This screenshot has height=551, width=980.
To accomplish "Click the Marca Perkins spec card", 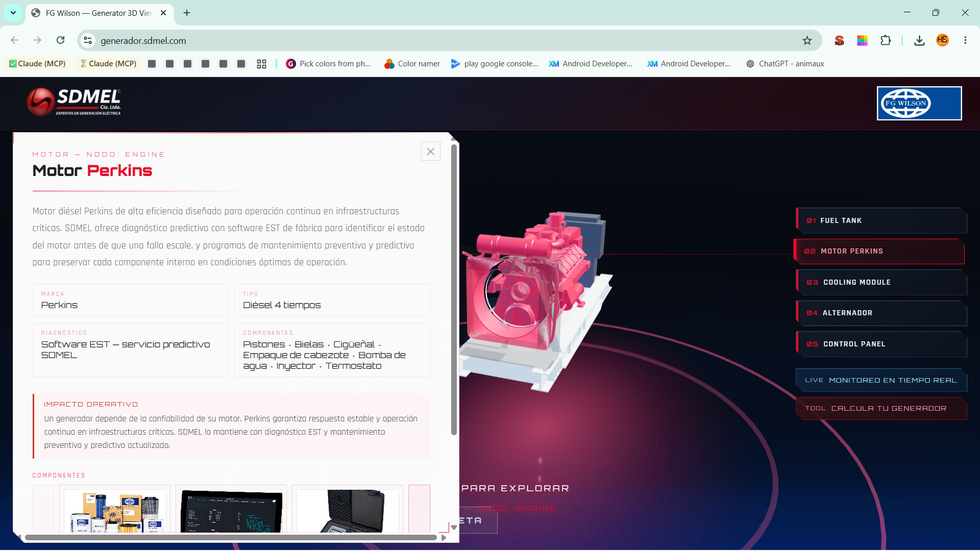I will [x=130, y=300].
